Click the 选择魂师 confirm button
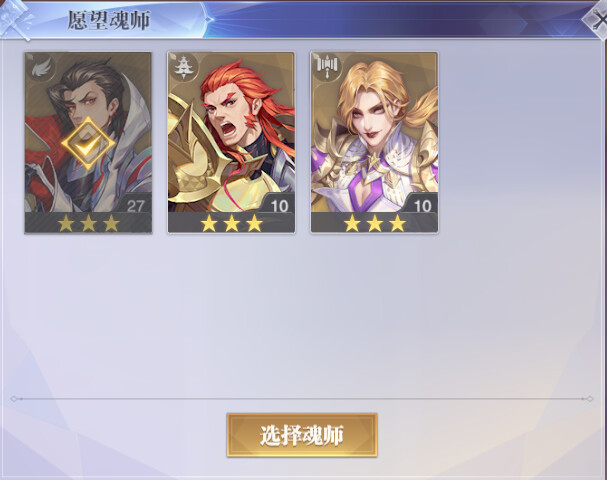 pyautogui.click(x=302, y=435)
